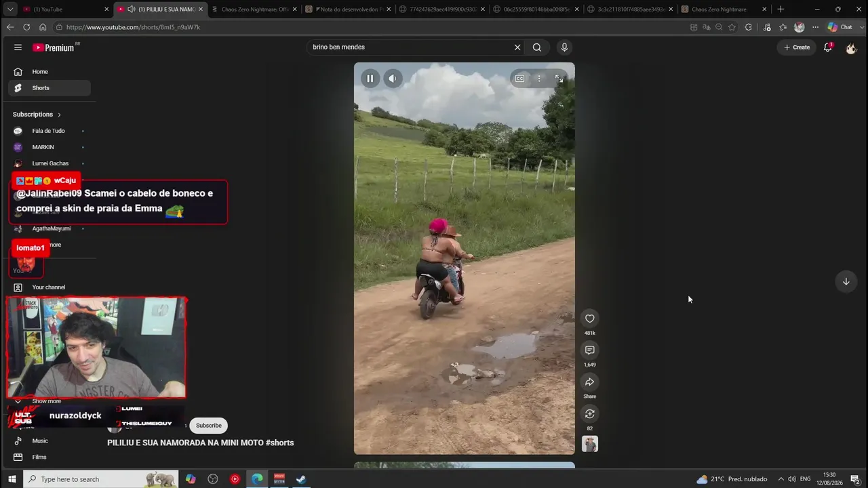Launch Copilot from the taskbar
The height and width of the screenshot is (488, 868).
point(191,479)
